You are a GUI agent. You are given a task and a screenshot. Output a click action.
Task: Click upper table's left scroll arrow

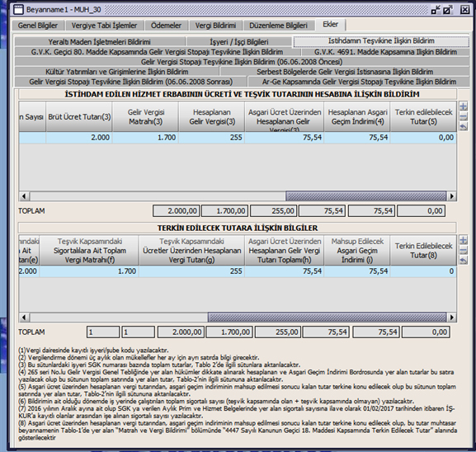24,196
